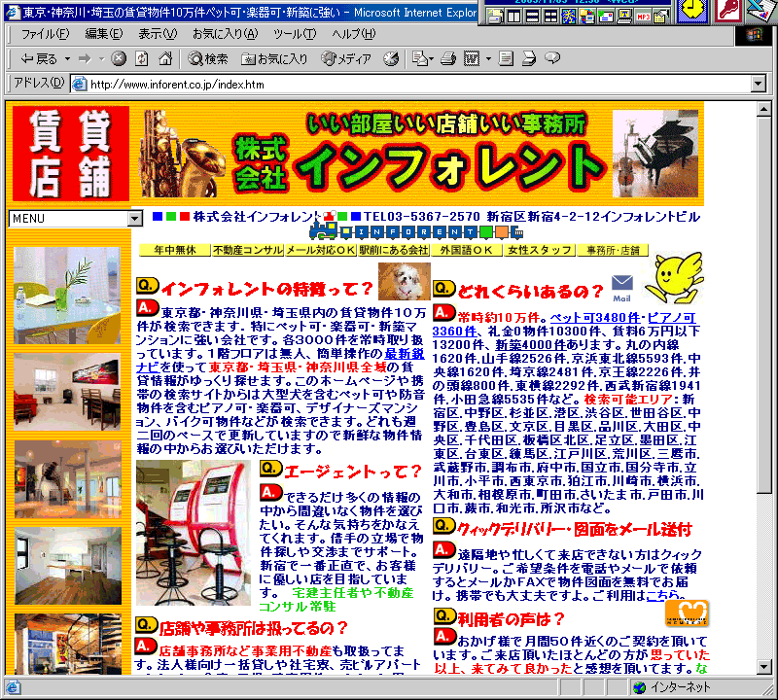The height and width of the screenshot is (700, 778).
Task: Open the 検索 search pane
Action: tap(208, 59)
